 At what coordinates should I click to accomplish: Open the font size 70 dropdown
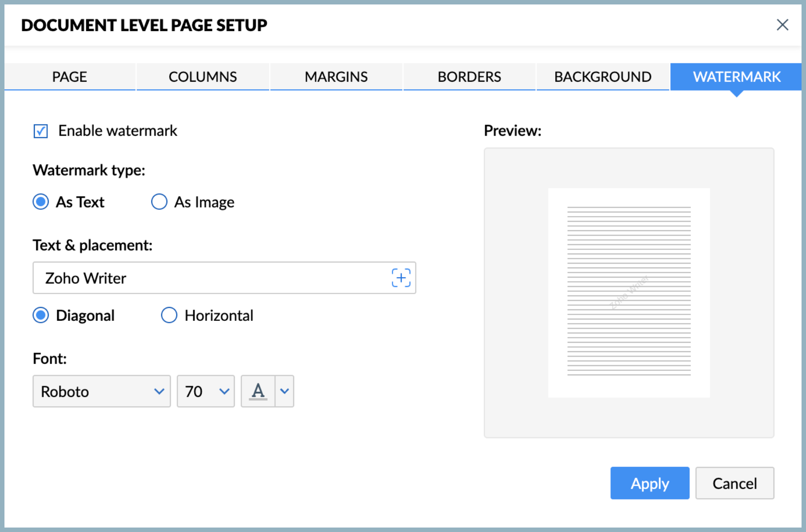pos(206,391)
